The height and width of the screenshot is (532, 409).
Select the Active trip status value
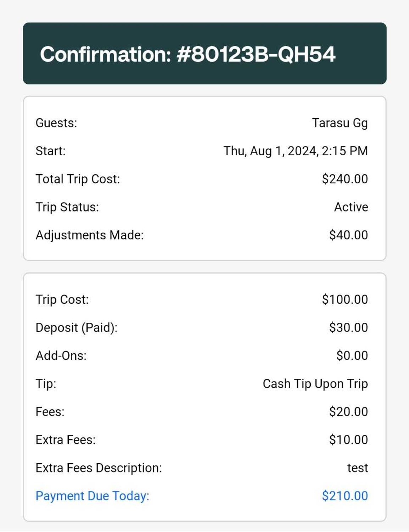tap(351, 207)
